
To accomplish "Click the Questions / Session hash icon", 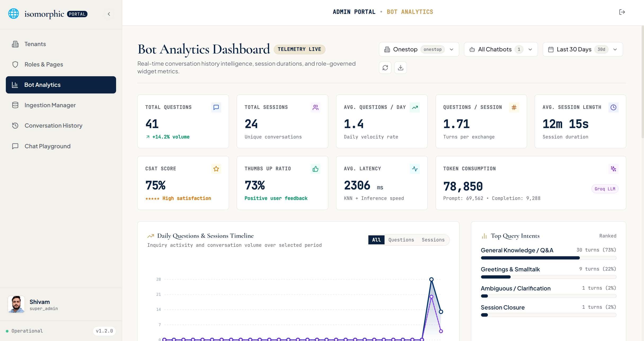I will tap(514, 107).
